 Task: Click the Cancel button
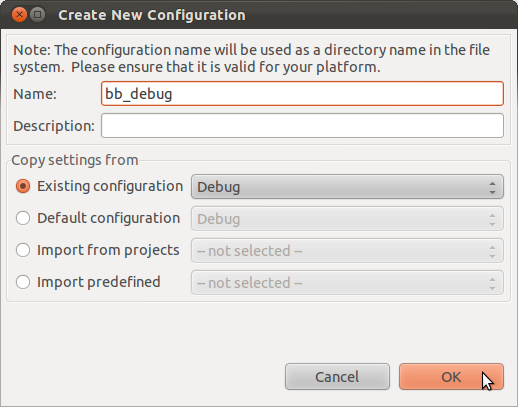click(x=337, y=377)
